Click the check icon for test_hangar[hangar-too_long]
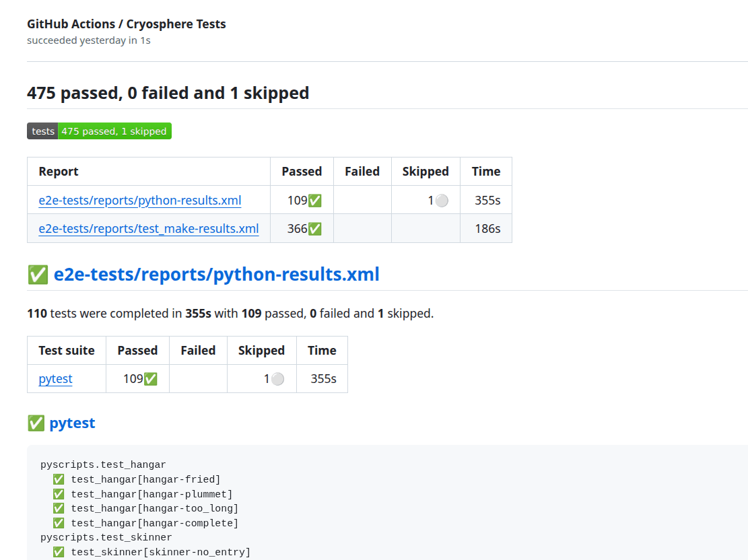The height and width of the screenshot is (560, 748). (x=59, y=508)
